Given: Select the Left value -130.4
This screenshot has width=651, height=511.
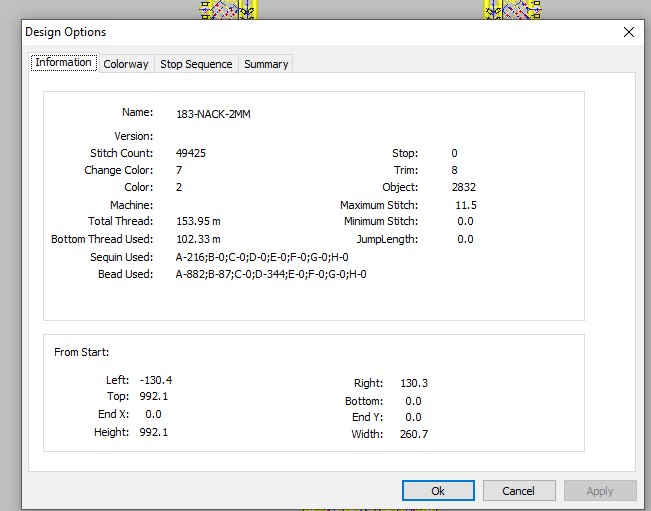Looking at the screenshot, I should tap(156, 380).
